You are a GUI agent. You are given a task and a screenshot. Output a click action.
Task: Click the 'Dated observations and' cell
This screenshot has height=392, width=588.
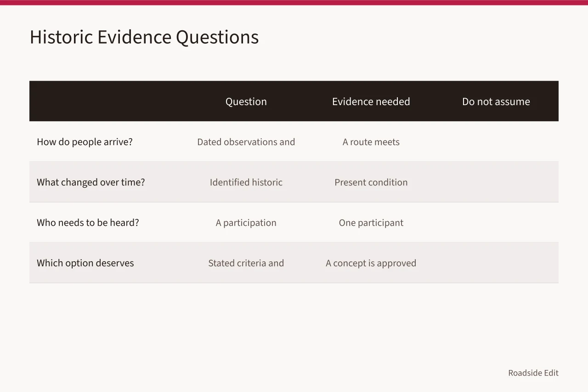[246, 142]
